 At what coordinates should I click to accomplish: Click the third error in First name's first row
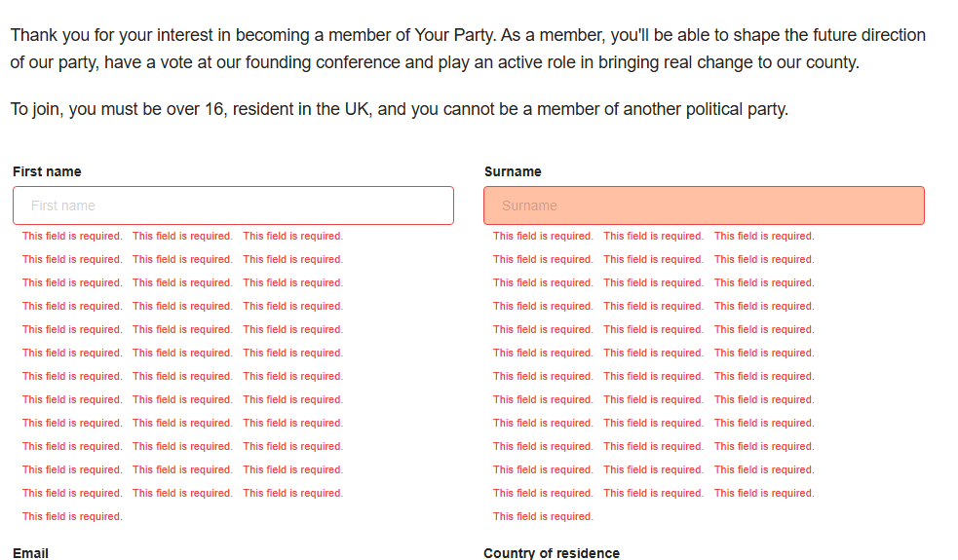pos(293,236)
